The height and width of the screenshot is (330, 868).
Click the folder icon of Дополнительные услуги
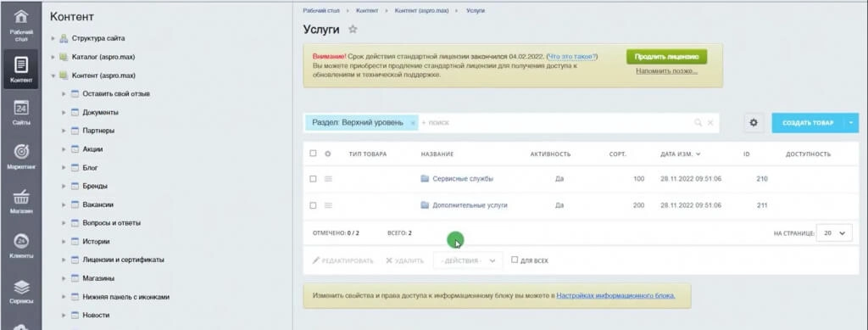click(x=426, y=205)
